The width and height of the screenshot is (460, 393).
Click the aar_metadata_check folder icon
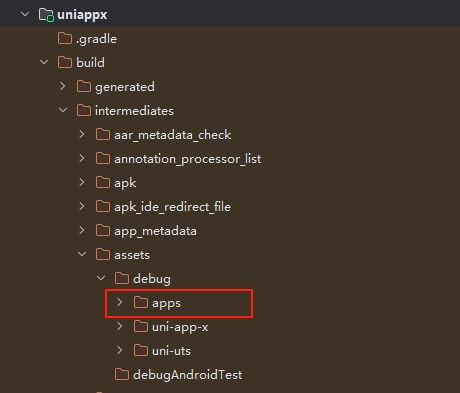[x=103, y=134]
